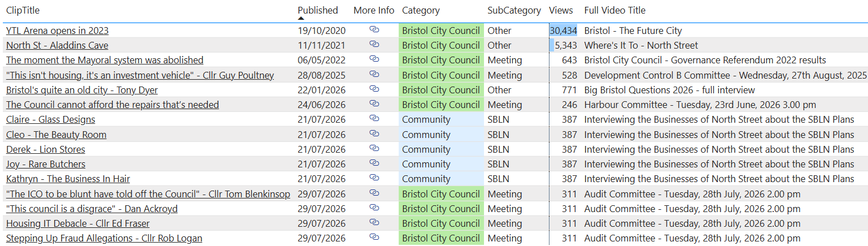Open More Info link icon for YTL Arena row
The image size is (868, 246).
374,29
